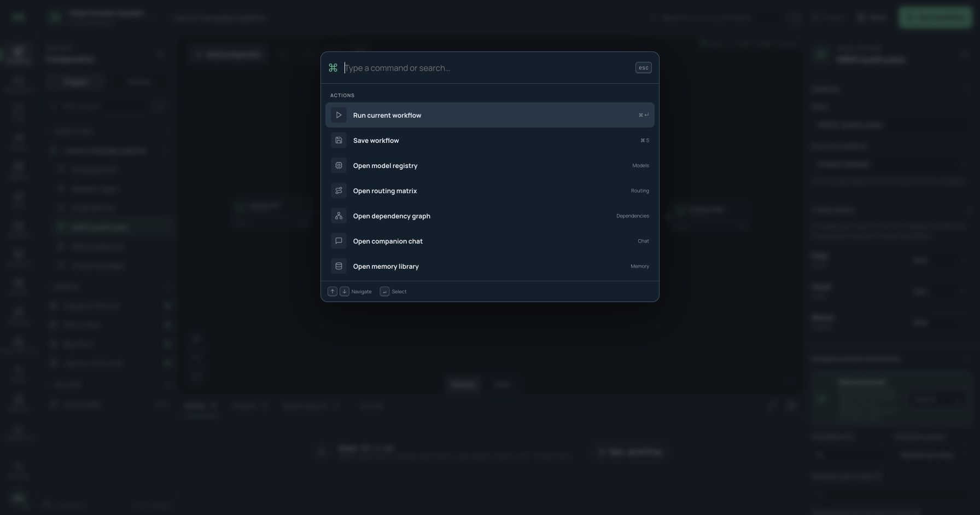Image resolution: width=980 pixels, height=515 pixels.
Task: Click the up arrow key hint in the footer
Action: click(x=332, y=291)
